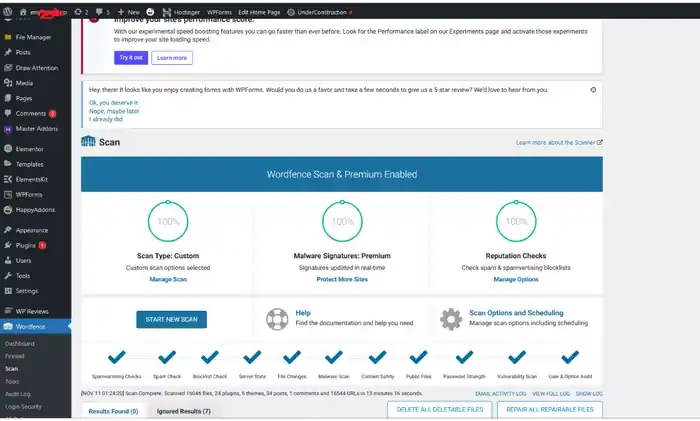Open Hostinger menu in admin bar

click(x=181, y=12)
